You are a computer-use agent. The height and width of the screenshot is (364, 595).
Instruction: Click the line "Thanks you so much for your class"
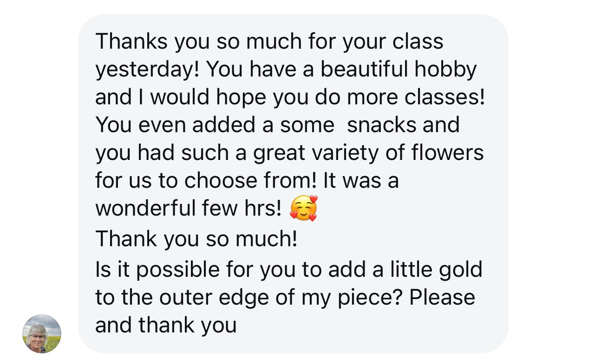(x=269, y=41)
